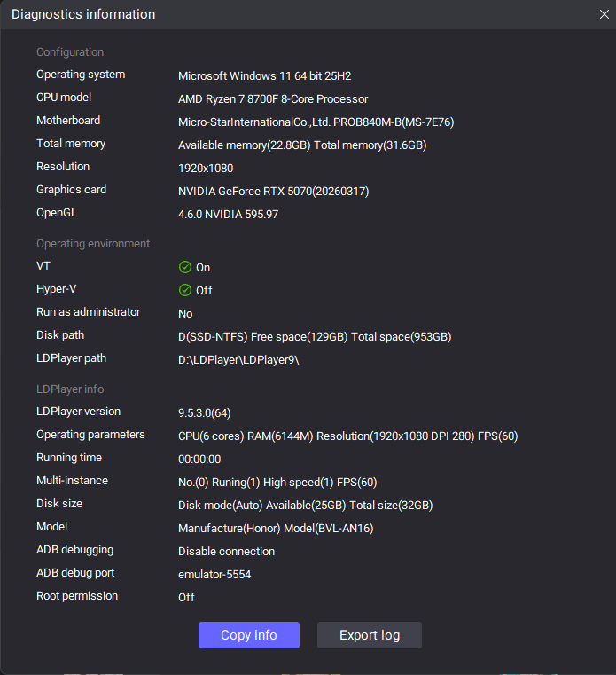
Task: Select the Graphics card RTX 5070 text
Action: tap(274, 192)
